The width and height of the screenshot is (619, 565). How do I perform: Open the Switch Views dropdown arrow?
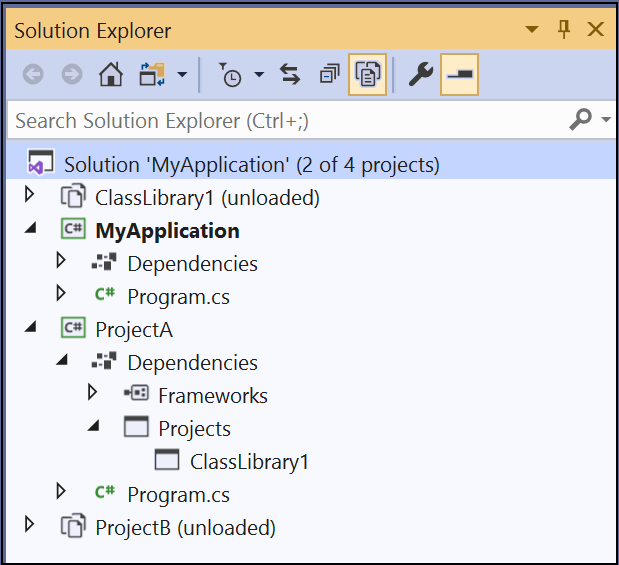[182, 74]
